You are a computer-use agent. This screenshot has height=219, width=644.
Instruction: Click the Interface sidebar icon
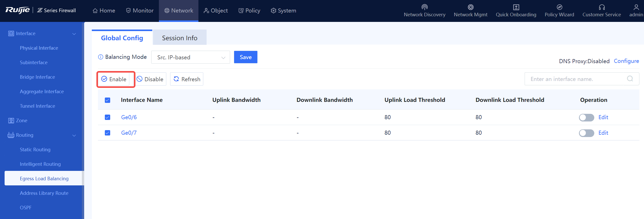coord(11,33)
